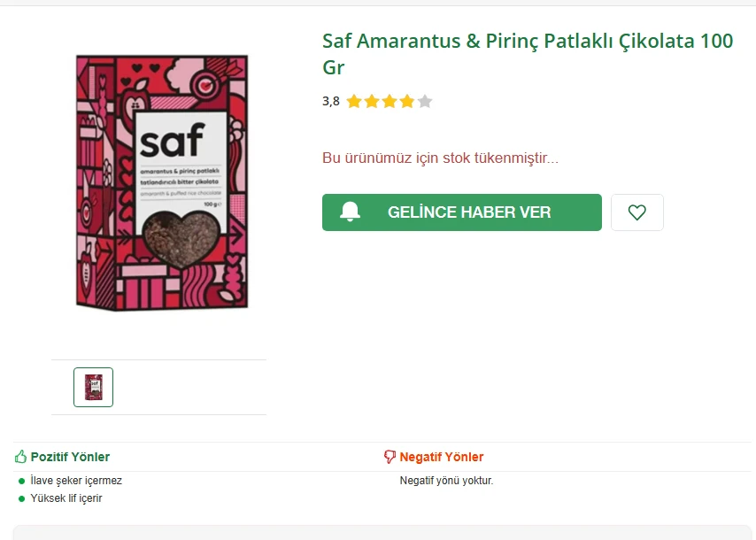Click the bell icon on the notify button

(351, 211)
